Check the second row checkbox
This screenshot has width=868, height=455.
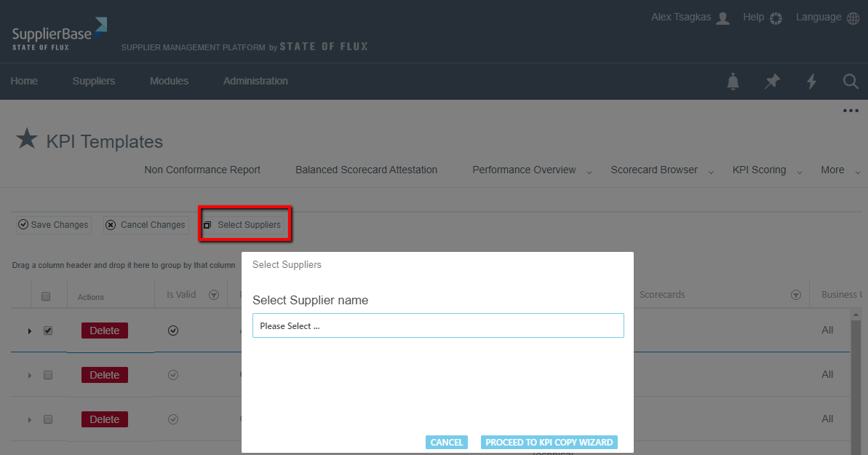pyautogui.click(x=48, y=375)
